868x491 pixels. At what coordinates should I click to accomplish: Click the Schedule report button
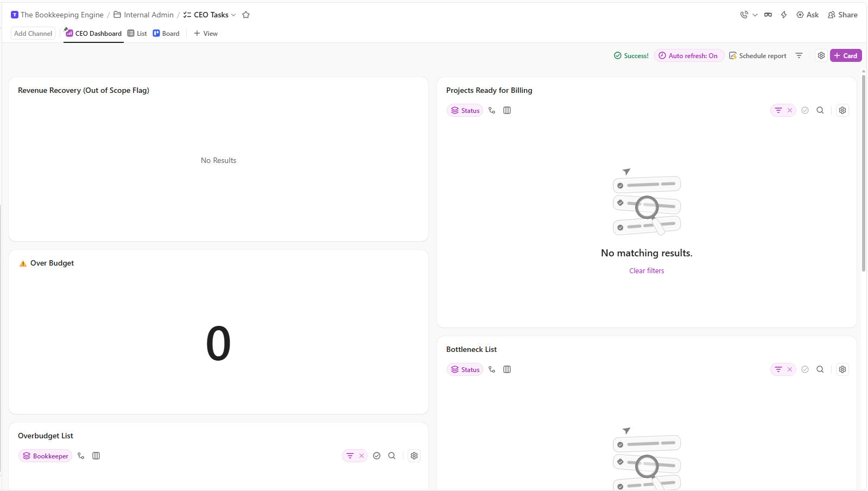(x=757, y=55)
